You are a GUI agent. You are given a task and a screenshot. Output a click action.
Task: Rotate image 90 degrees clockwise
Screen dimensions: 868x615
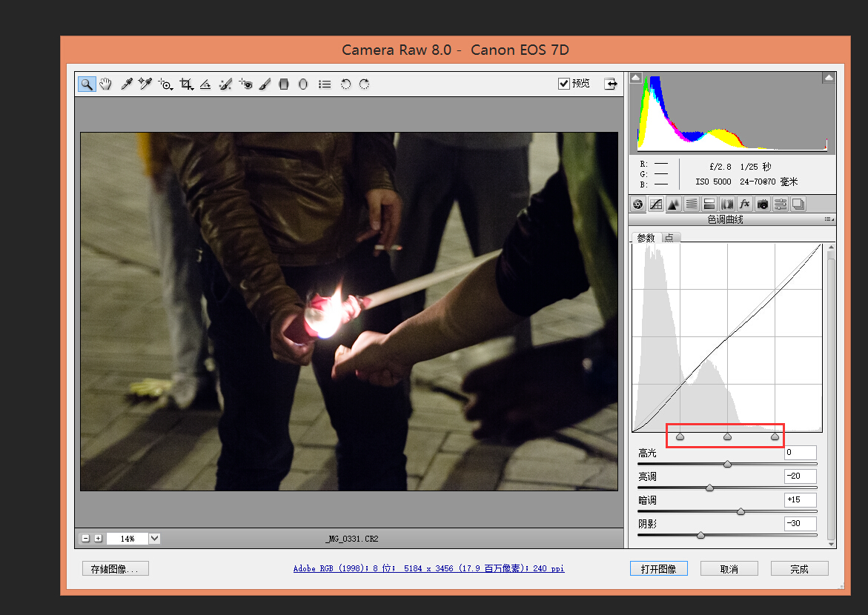coord(364,84)
